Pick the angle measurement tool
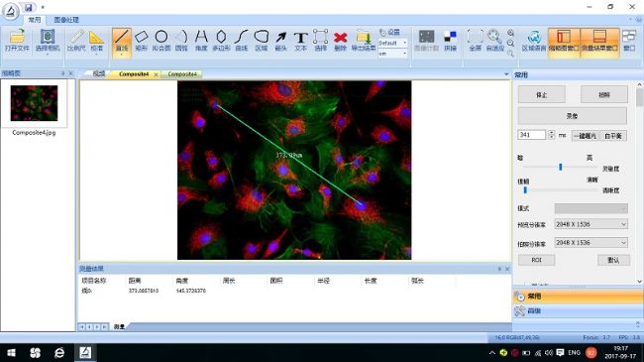The image size is (644, 362). click(201, 41)
